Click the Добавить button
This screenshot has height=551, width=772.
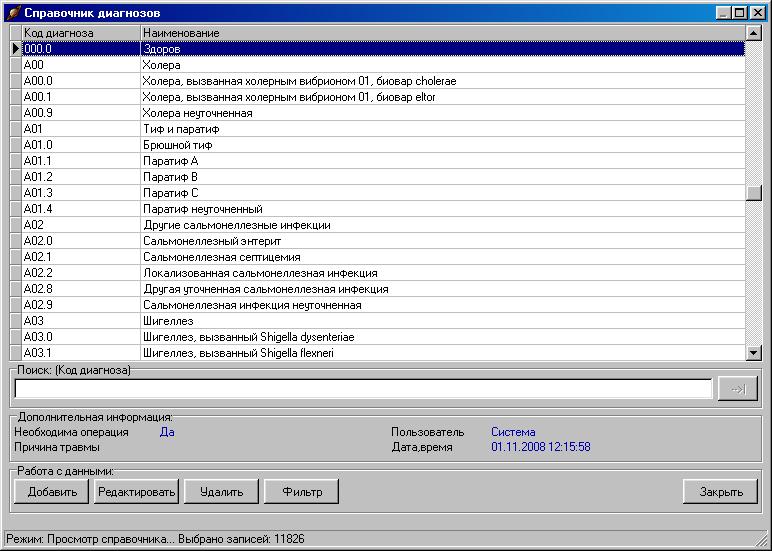tap(51, 491)
